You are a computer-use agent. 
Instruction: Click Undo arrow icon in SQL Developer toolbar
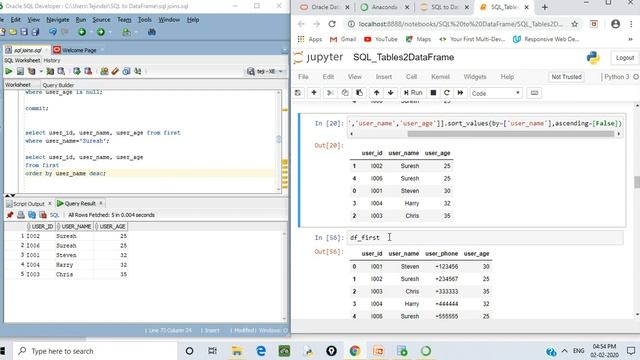pos(53,32)
